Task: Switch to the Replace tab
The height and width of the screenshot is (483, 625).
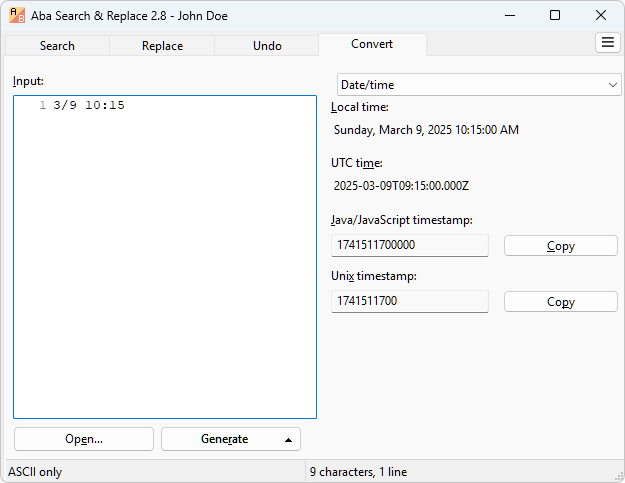Action: (162, 46)
